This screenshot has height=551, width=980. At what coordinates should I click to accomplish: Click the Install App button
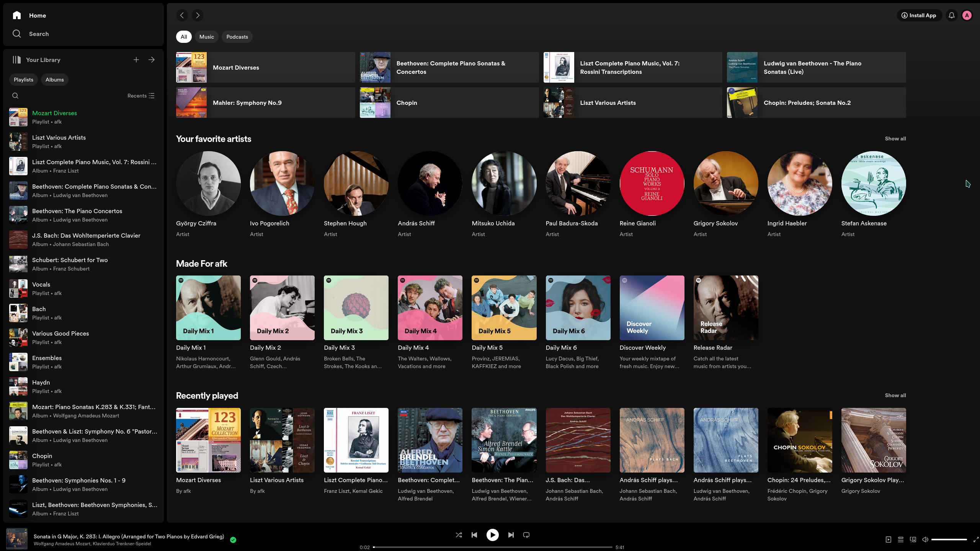pos(919,15)
